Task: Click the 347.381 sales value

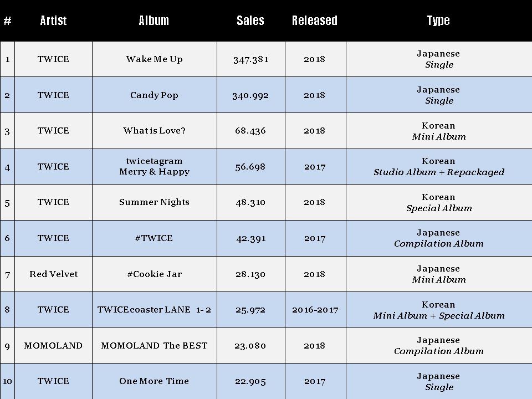Action: tap(250, 60)
